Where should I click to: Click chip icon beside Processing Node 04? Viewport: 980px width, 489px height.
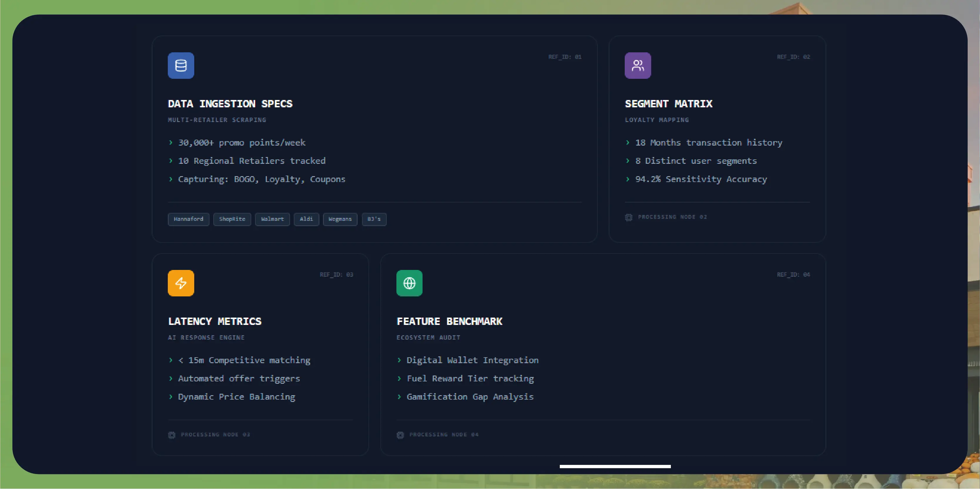(400, 435)
